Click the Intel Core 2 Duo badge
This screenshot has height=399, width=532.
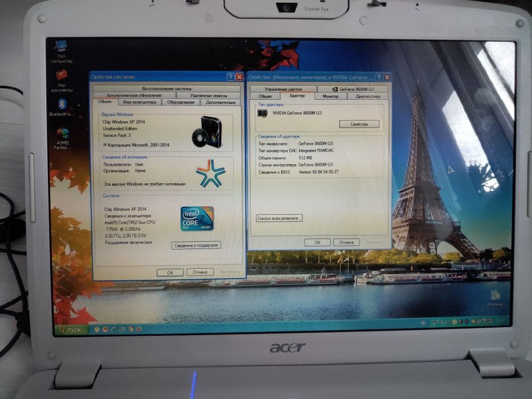pyautogui.click(x=197, y=218)
